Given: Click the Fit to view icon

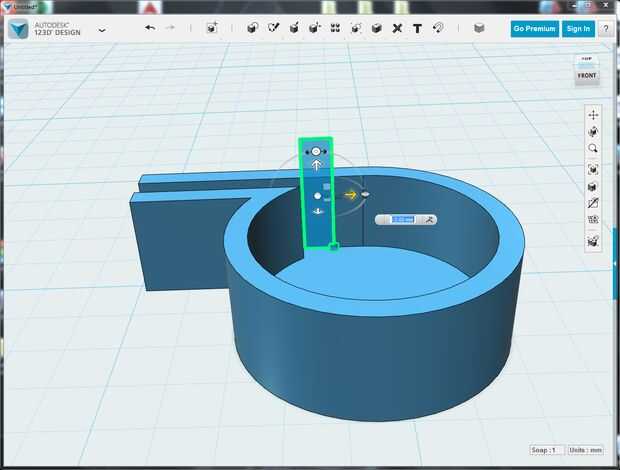Looking at the screenshot, I should click(x=593, y=169).
